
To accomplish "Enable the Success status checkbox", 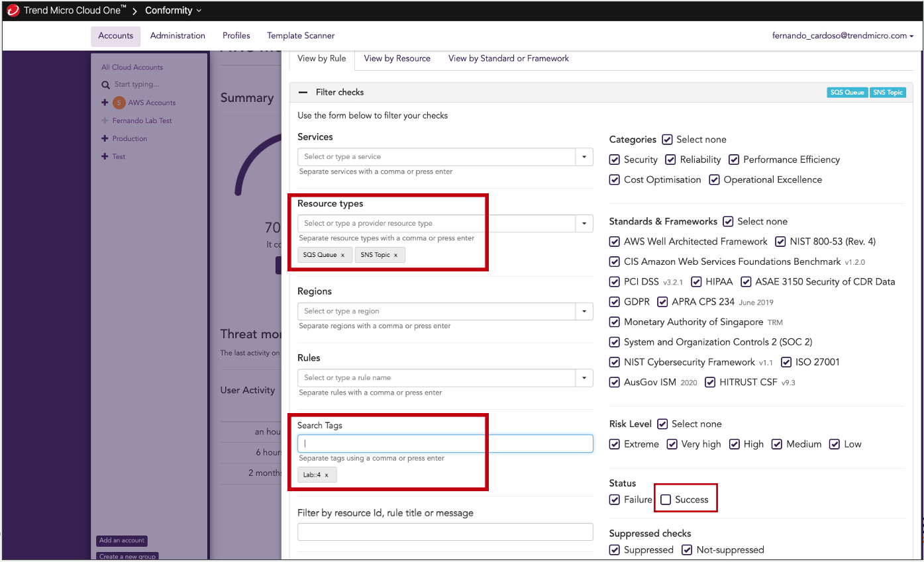I will point(666,500).
